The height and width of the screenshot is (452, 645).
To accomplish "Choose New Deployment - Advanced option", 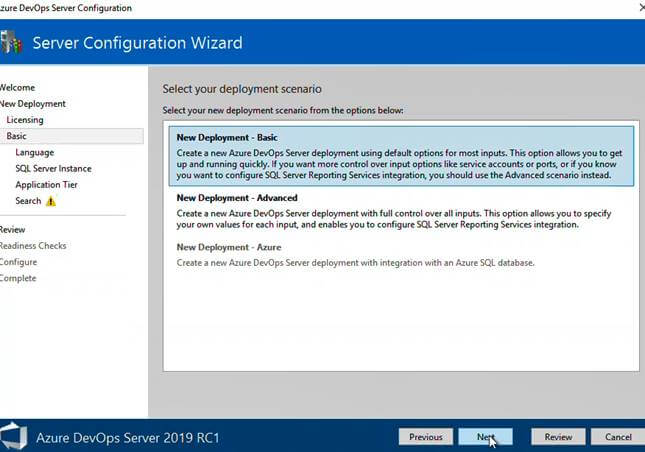I will coord(401,211).
